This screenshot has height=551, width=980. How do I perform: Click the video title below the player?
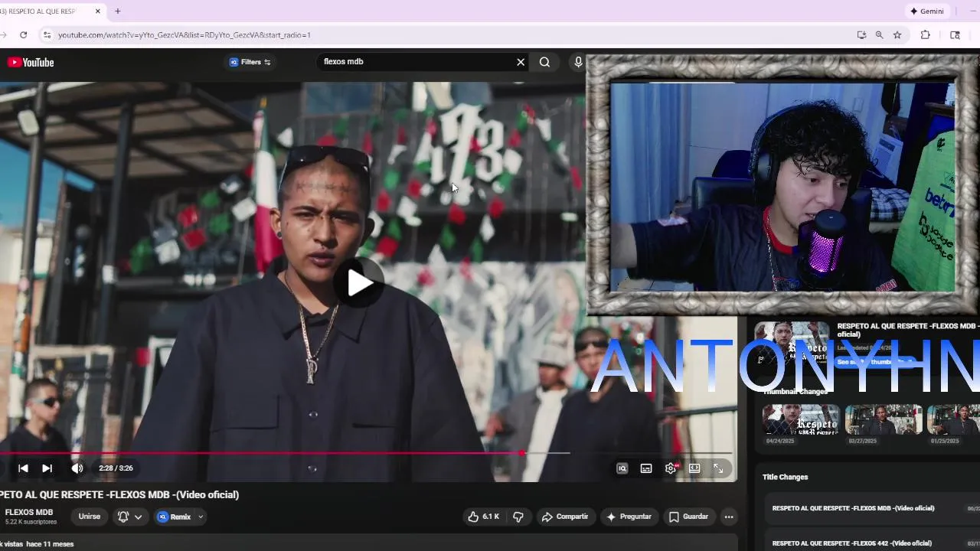119,495
